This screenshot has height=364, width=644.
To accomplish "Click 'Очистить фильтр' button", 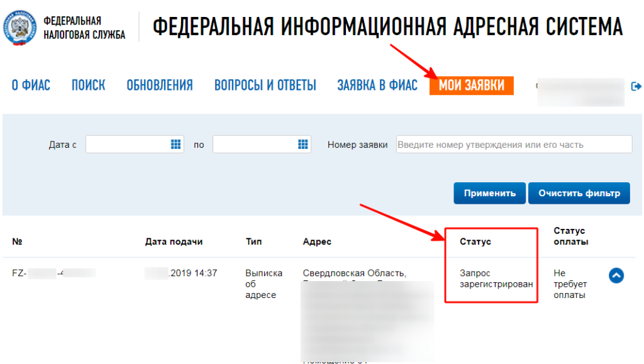I will pos(579,193).
